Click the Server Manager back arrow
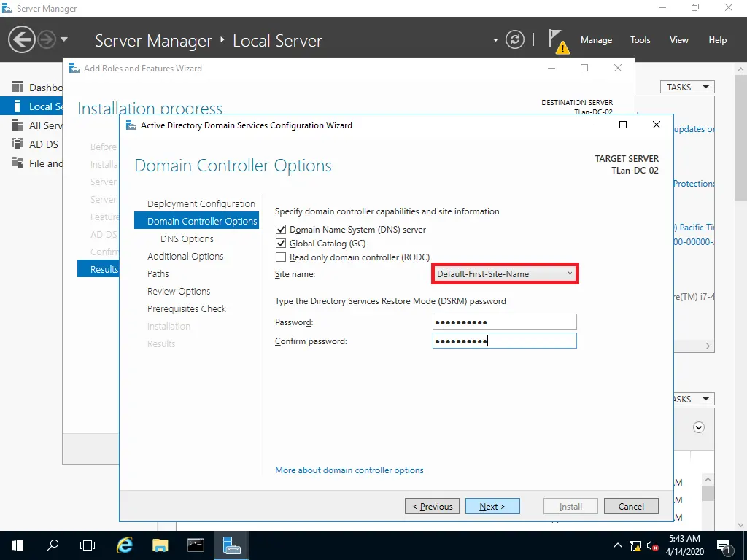The width and height of the screenshot is (747, 560). (x=21, y=39)
